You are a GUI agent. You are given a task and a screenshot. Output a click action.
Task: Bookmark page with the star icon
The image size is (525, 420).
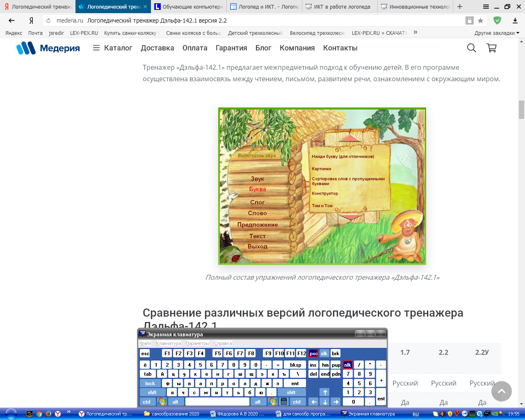[x=481, y=21]
